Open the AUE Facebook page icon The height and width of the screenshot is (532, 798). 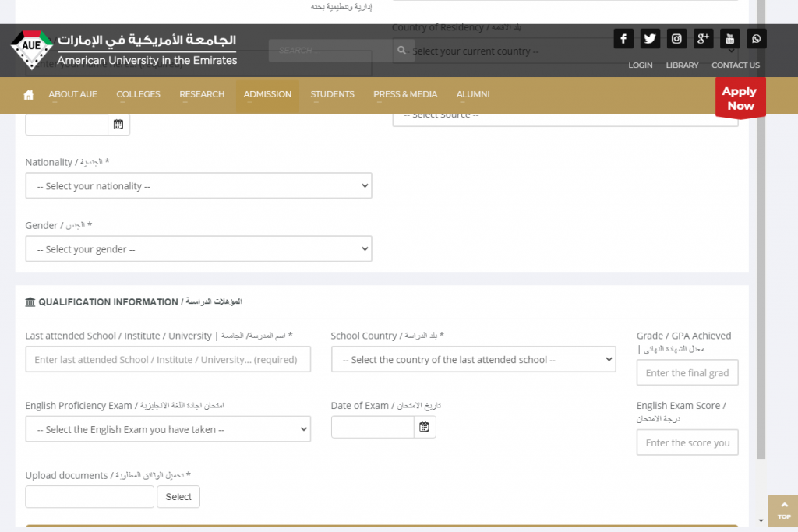click(623, 38)
